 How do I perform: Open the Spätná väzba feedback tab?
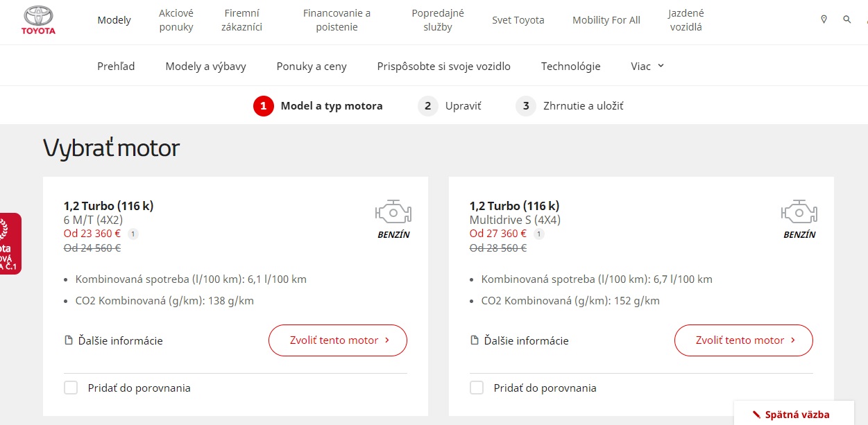click(x=794, y=415)
